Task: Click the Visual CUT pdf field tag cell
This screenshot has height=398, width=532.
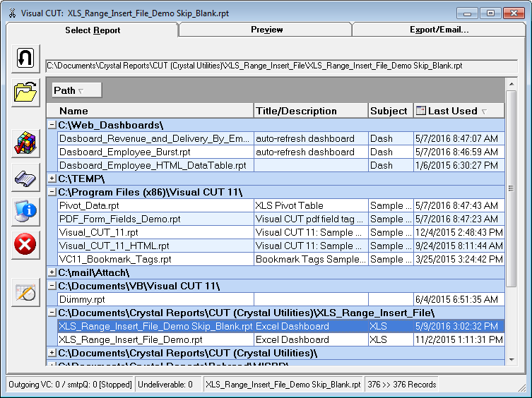Action: tap(311, 219)
